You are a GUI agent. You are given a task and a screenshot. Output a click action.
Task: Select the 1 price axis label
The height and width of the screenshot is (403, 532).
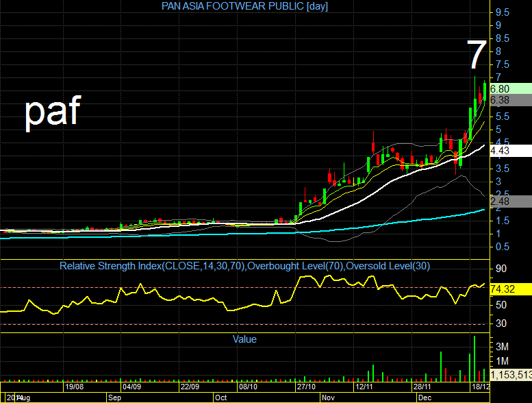point(498,234)
